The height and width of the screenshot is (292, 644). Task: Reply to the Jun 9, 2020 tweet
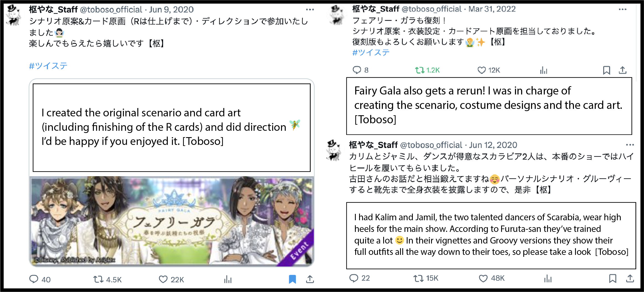coord(34,279)
